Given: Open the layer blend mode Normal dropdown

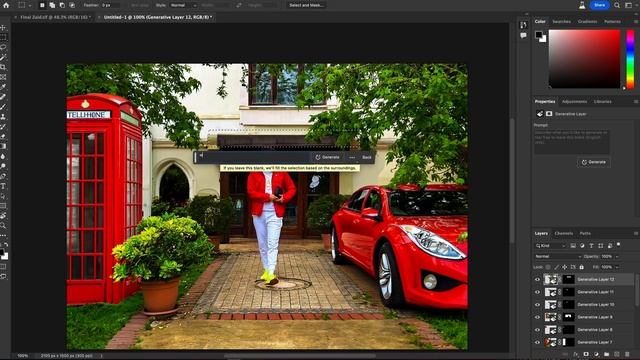Looking at the screenshot, I should (558, 256).
